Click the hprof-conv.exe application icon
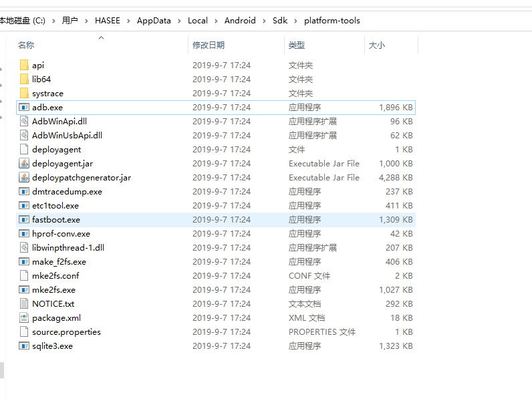Viewport: 532px width, 399px height. (24, 234)
